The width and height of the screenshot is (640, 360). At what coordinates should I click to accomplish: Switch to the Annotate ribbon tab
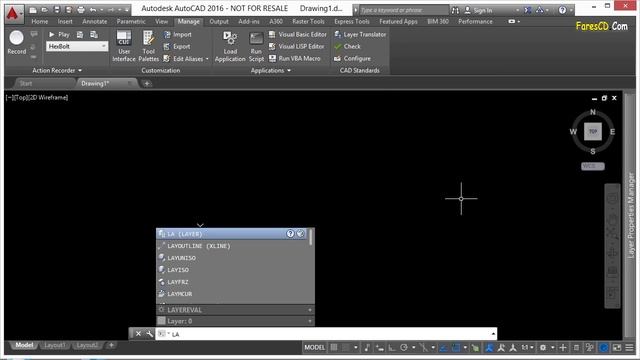tap(95, 21)
